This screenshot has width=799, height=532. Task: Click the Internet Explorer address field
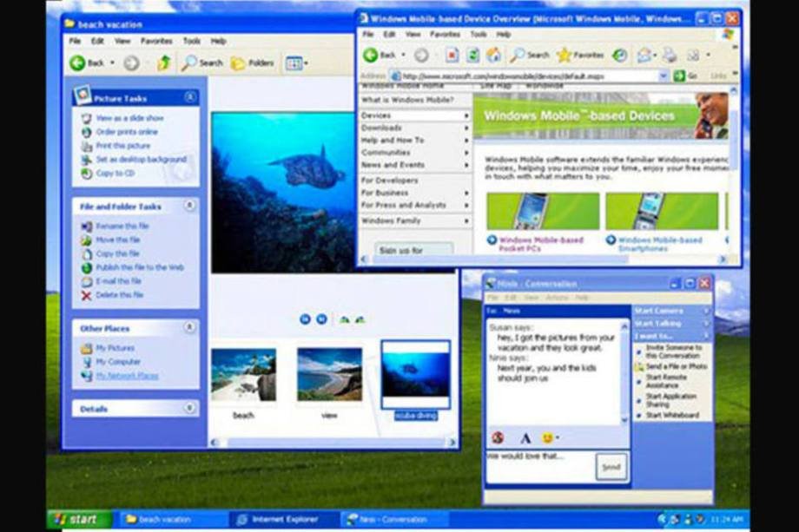528,76
